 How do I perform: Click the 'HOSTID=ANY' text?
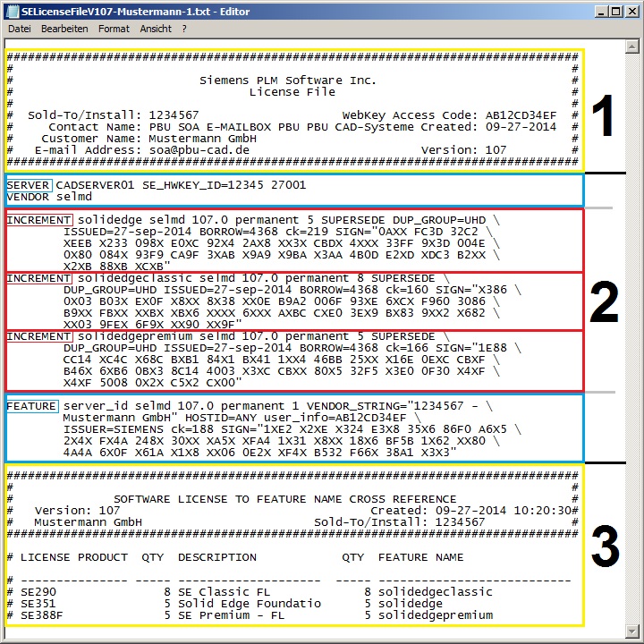pyautogui.click(x=221, y=418)
